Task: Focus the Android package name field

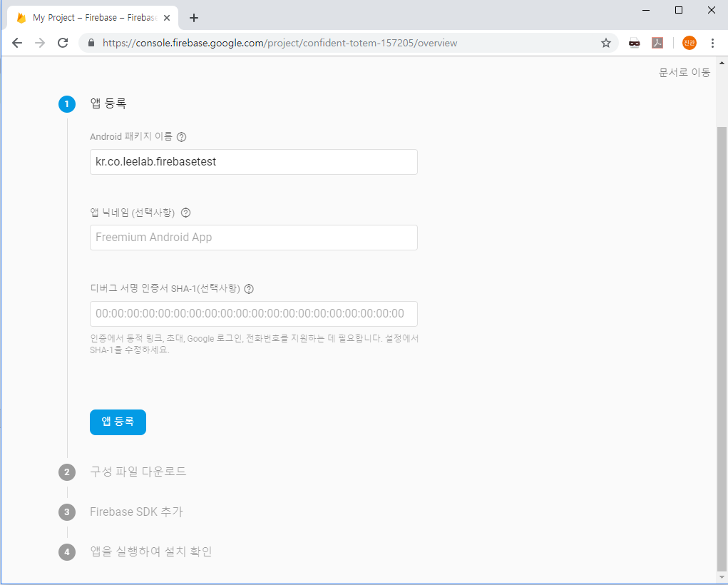Action: 253,162
